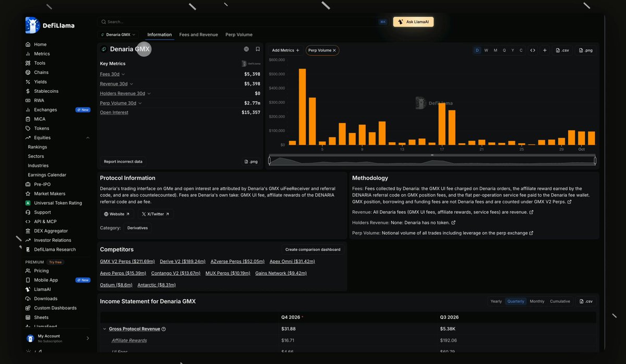The image size is (626, 364).
Task: Click the Ask LlamaAI button
Action: (x=413, y=22)
